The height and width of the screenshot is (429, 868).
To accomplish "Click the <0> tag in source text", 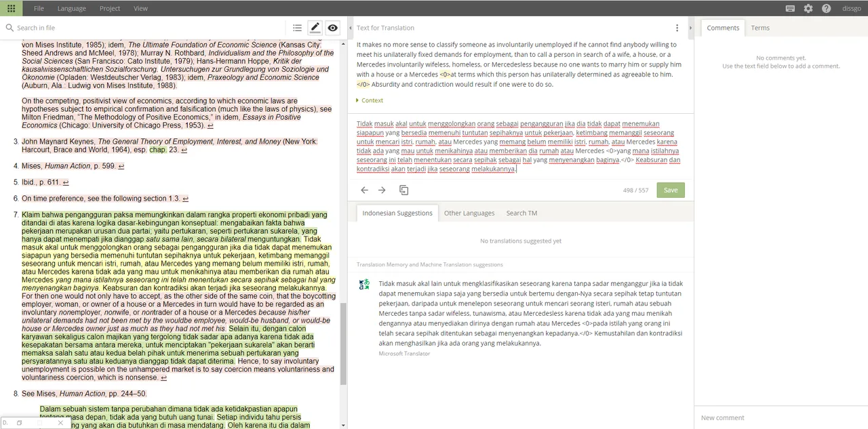I will point(445,75).
